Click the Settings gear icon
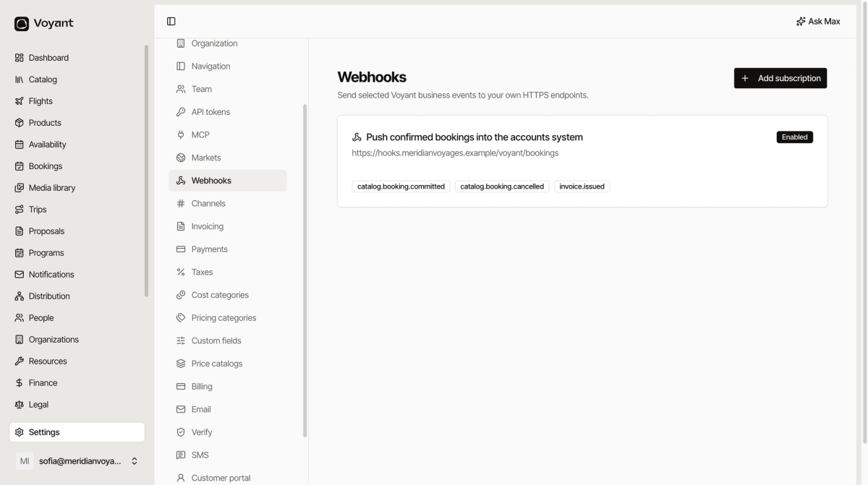Image resolution: width=868 pixels, height=485 pixels. (x=20, y=432)
